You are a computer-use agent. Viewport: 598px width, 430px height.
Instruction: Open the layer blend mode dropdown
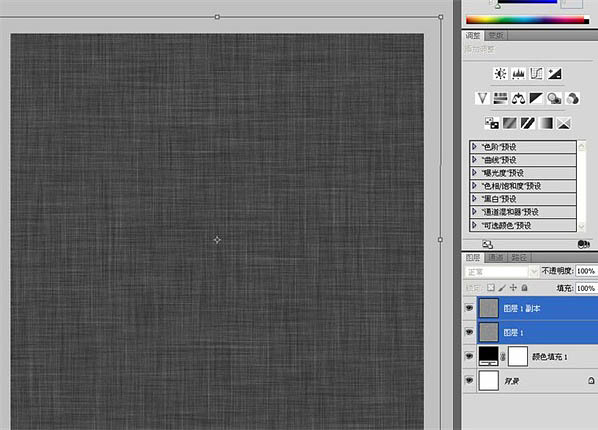tap(502, 272)
